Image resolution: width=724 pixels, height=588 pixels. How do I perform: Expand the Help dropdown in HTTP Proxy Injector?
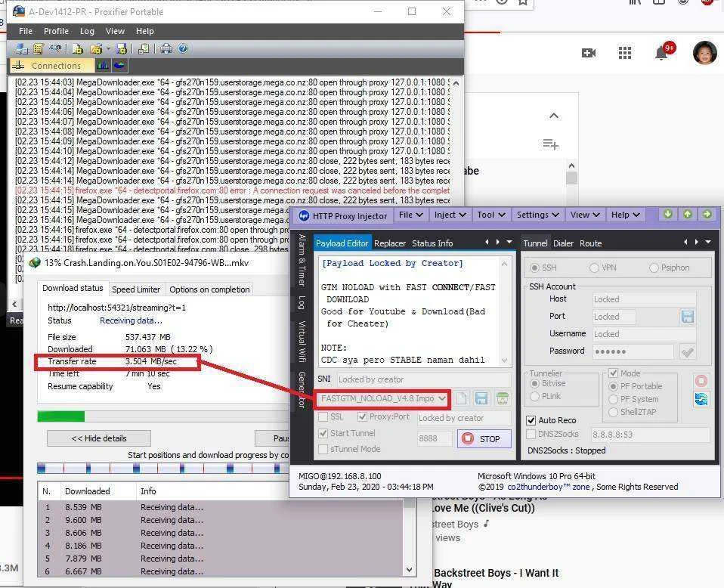click(x=625, y=215)
